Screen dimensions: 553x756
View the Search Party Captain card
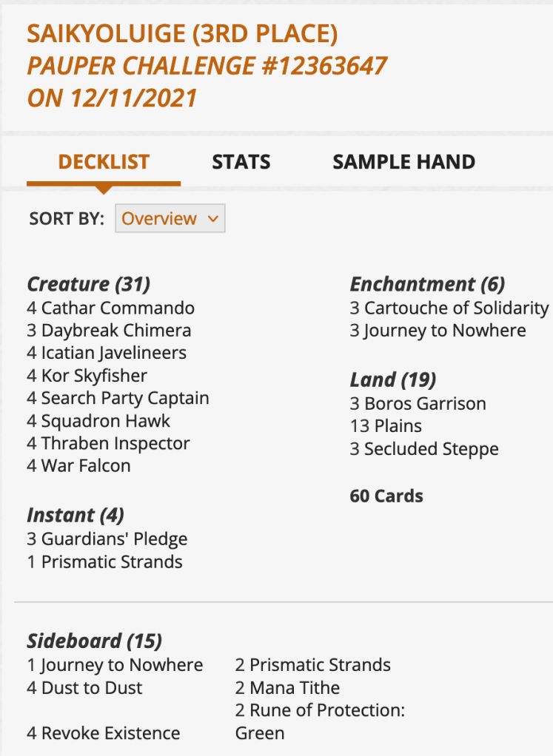click(x=125, y=398)
